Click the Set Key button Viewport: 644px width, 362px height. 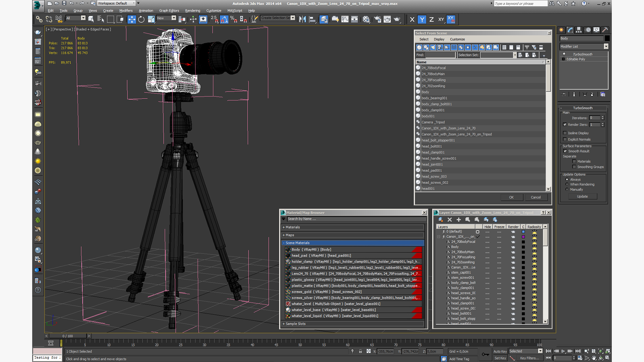coord(500,358)
